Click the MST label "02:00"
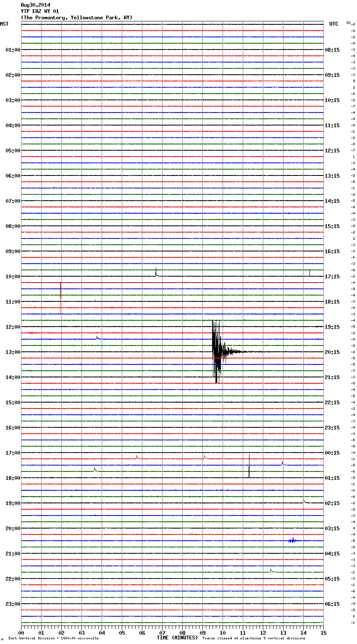 tap(13, 75)
